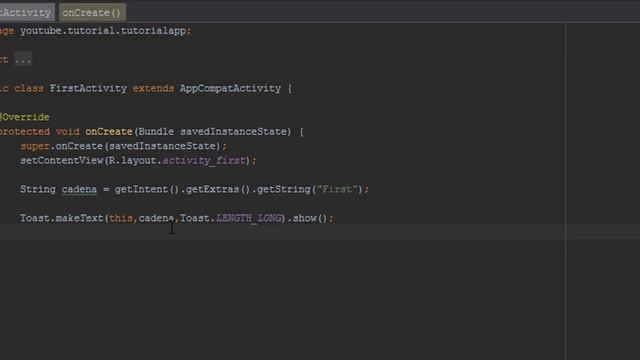
Task: Click the getIntent() call
Action: coord(147,189)
